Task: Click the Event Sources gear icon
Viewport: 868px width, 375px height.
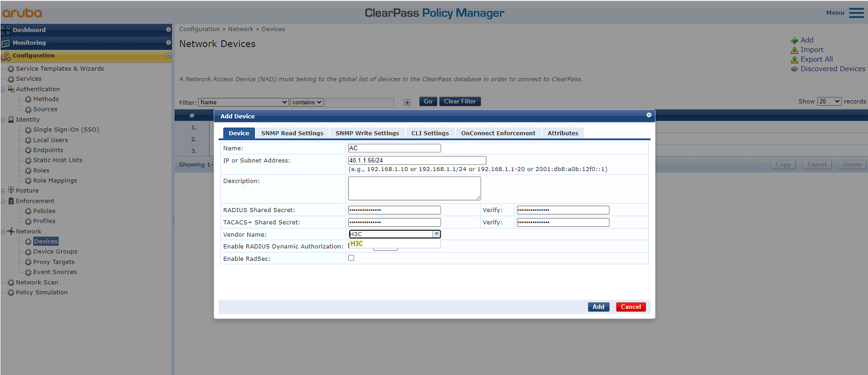Action: [28, 272]
